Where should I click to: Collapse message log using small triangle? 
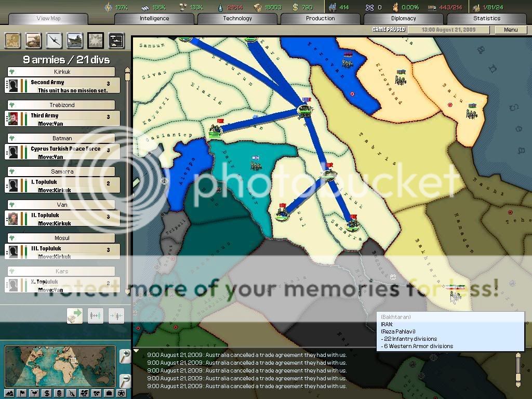(136, 351)
